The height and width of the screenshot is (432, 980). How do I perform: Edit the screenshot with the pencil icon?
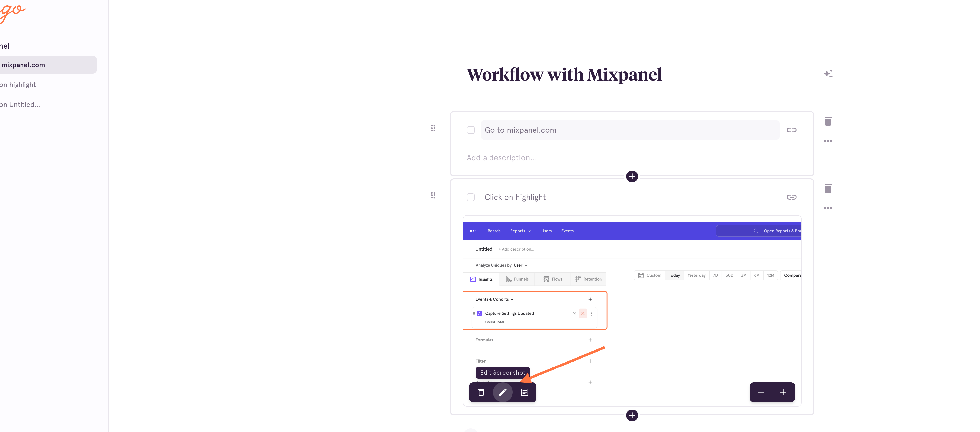point(503,392)
